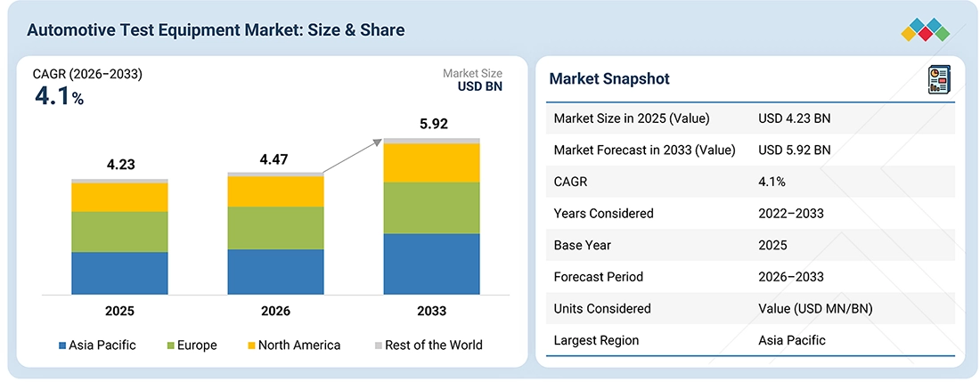980x382 pixels.
Task: Click the 'Base Year' row label
Action: point(581,245)
